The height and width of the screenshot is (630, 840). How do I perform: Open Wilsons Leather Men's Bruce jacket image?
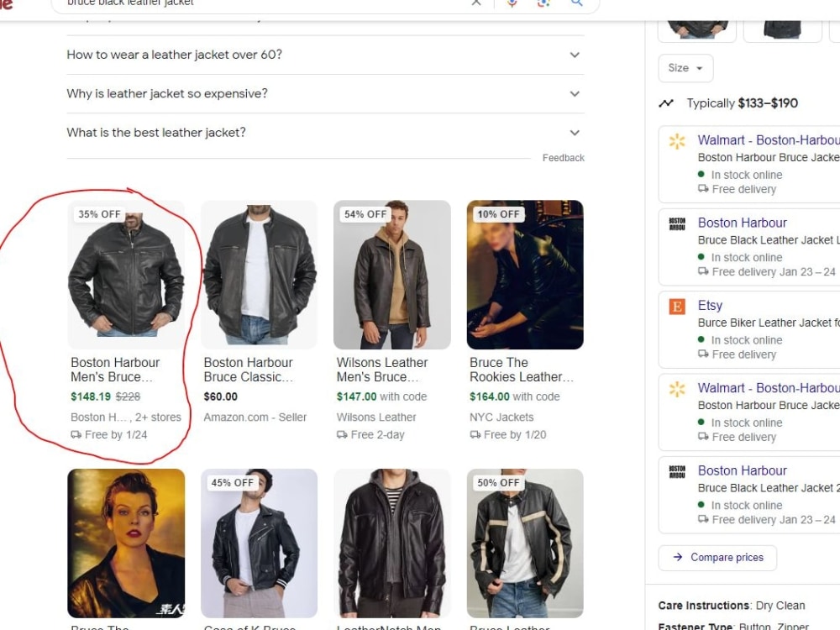click(391, 275)
